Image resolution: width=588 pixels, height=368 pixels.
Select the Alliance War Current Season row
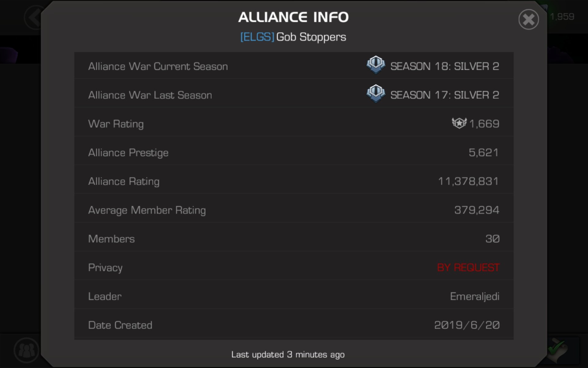point(294,66)
